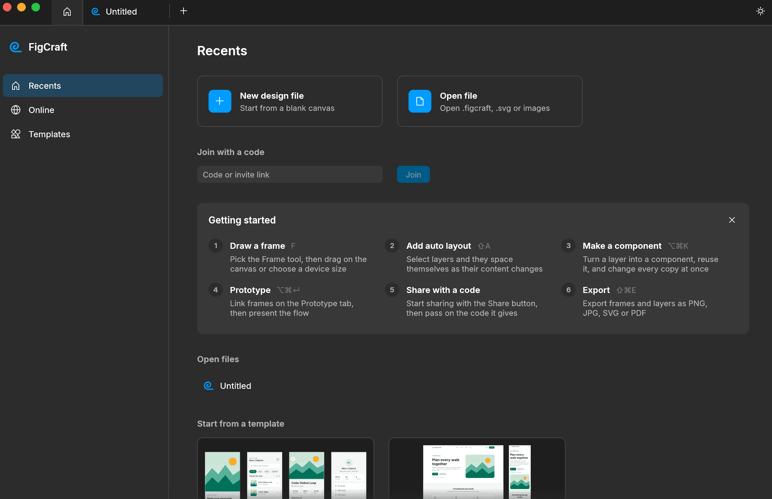Focus the Code or invite link field
The width and height of the screenshot is (772, 499).
coord(290,175)
